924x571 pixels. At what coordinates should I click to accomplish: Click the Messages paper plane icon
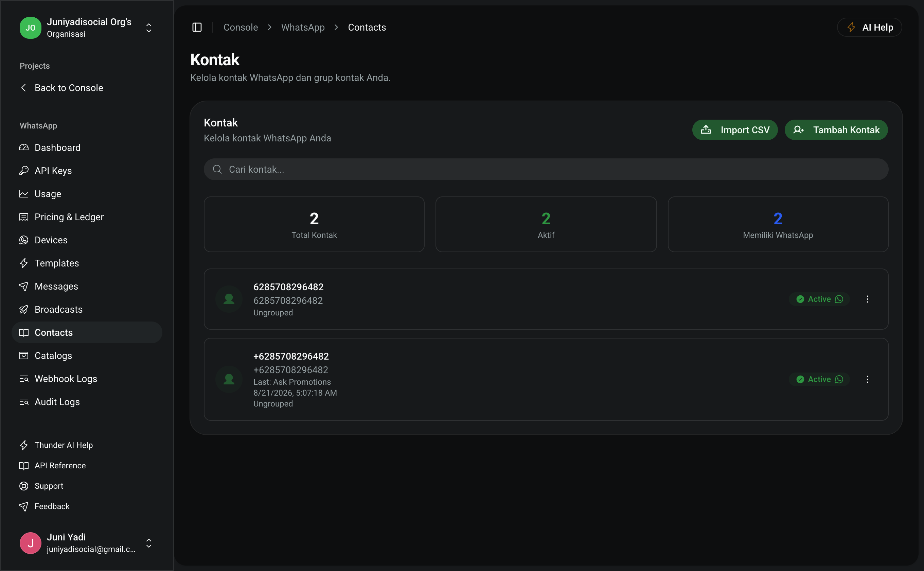[24, 286]
